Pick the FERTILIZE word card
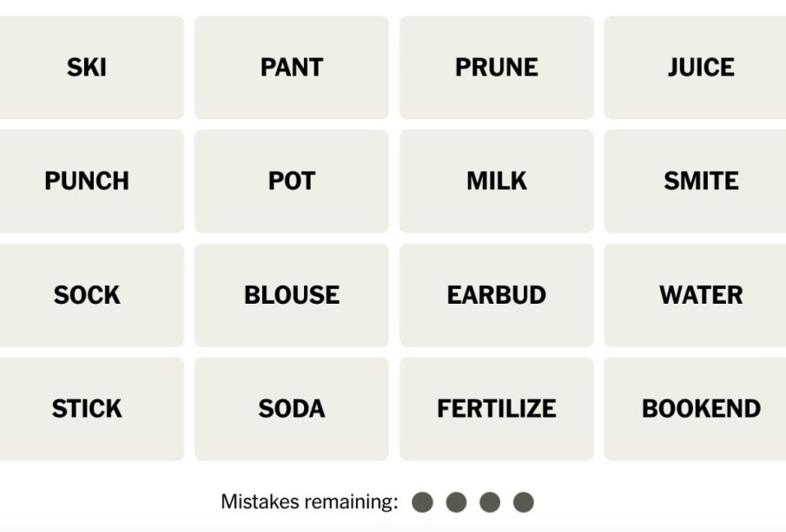The height and width of the screenshot is (532, 786). coord(497,409)
